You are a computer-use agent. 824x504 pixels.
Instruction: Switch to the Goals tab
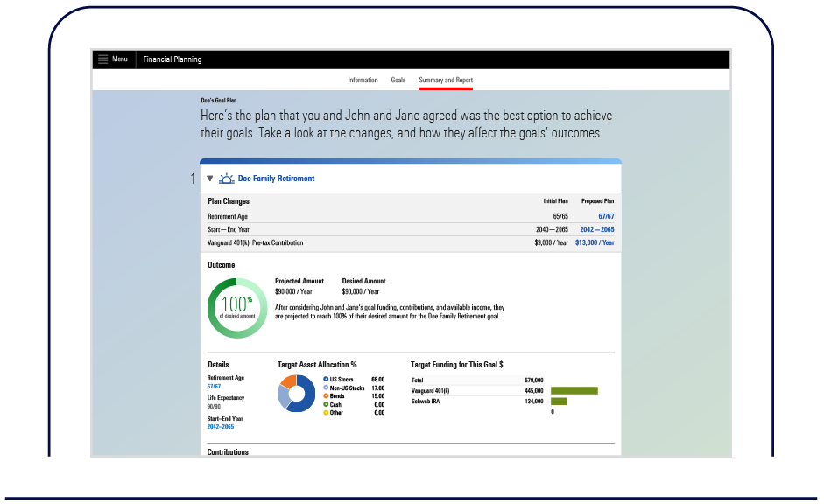(398, 80)
